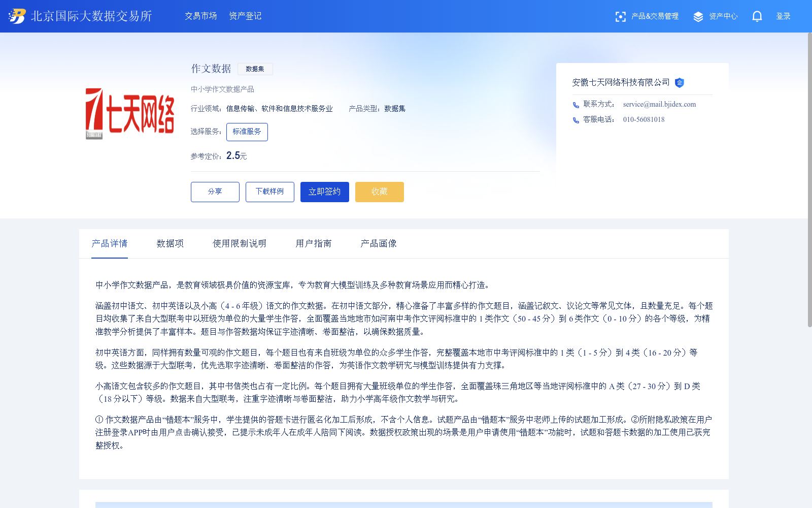Image resolution: width=812 pixels, height=508 pixels.
Task: Switch to the 用户指南 tab
Action: [x=314, y=244]
